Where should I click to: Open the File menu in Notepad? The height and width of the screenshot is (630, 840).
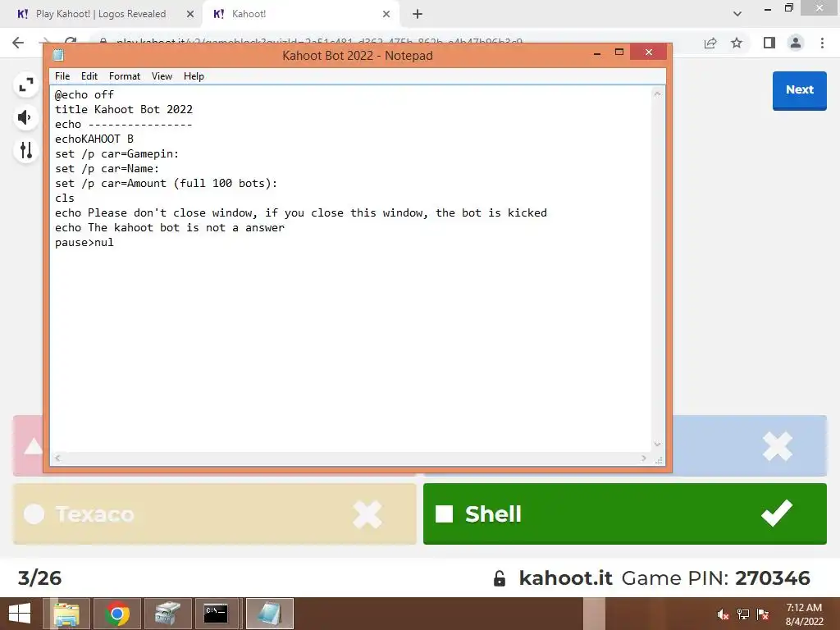click(x=62, y=76)
